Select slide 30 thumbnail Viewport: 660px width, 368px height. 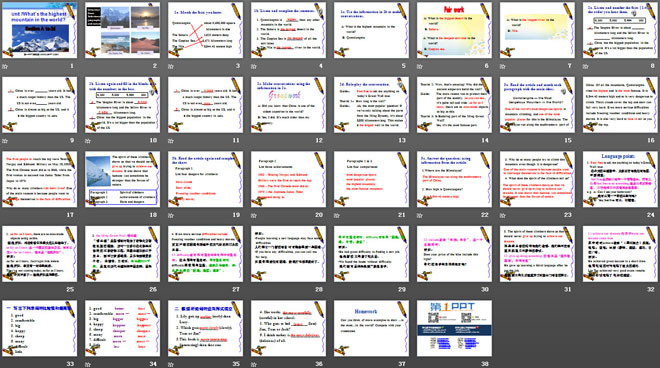pyautogui.click(x=454, y=254)
